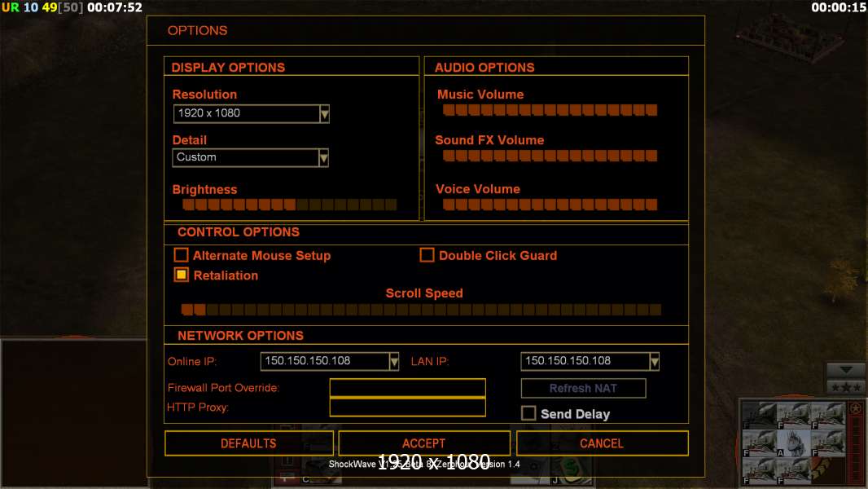Click the AUDIO OPTIONS heading
This screenshot has width=868, height=489.
point(484,68)
